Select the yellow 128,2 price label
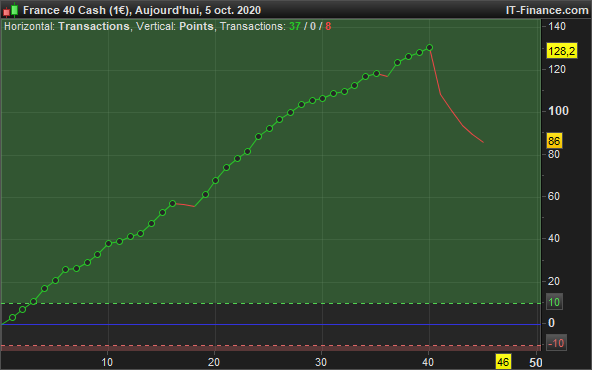The width and height of the screenshot is (592, 370). 562,51
